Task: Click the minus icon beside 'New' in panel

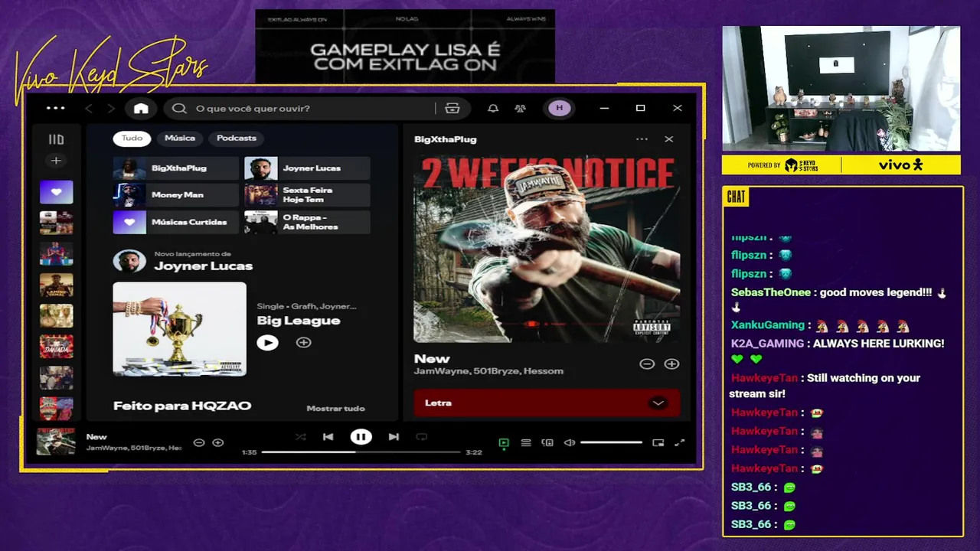Action: (x=647, y=364)
